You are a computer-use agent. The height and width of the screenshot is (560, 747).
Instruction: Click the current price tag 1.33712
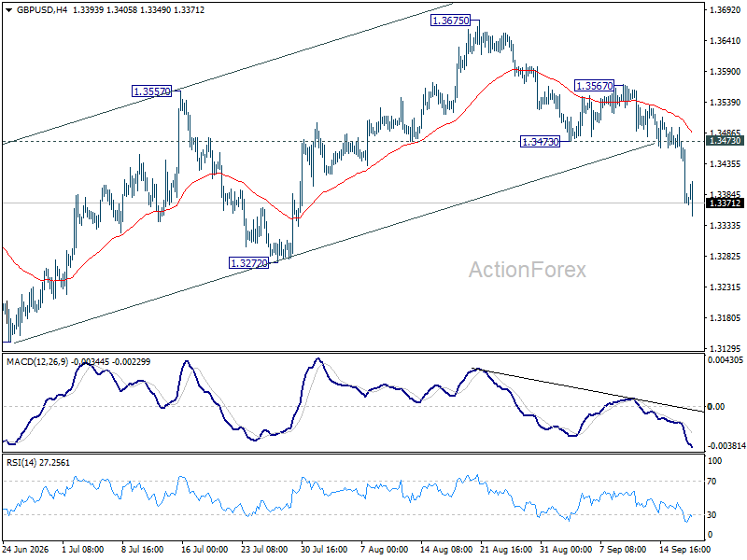725,203
